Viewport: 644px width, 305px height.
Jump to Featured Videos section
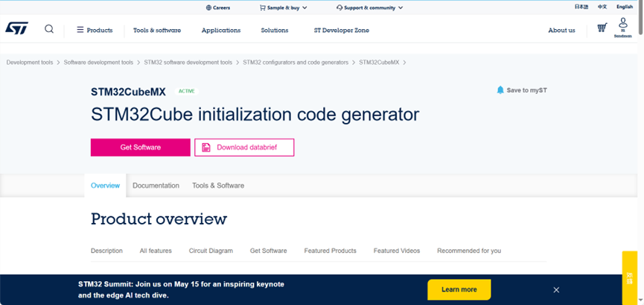click(397, 251)
